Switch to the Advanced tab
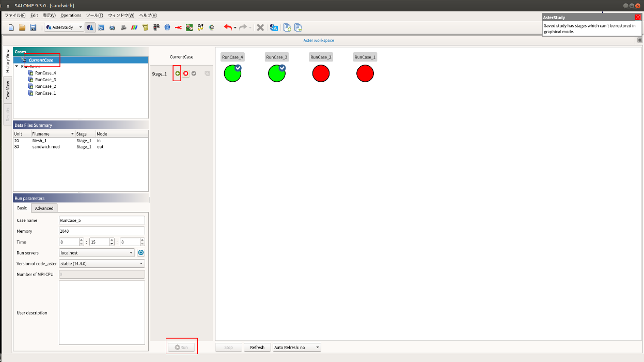Image resolution: width=644 pixels, height=362 pixels. point(44,208)
